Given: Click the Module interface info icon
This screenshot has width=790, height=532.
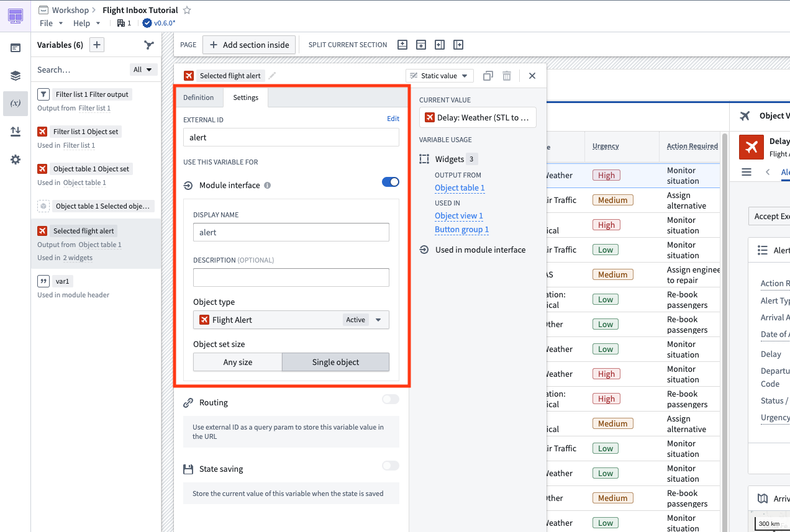Looking at the screenshot, I should point(267,185).
